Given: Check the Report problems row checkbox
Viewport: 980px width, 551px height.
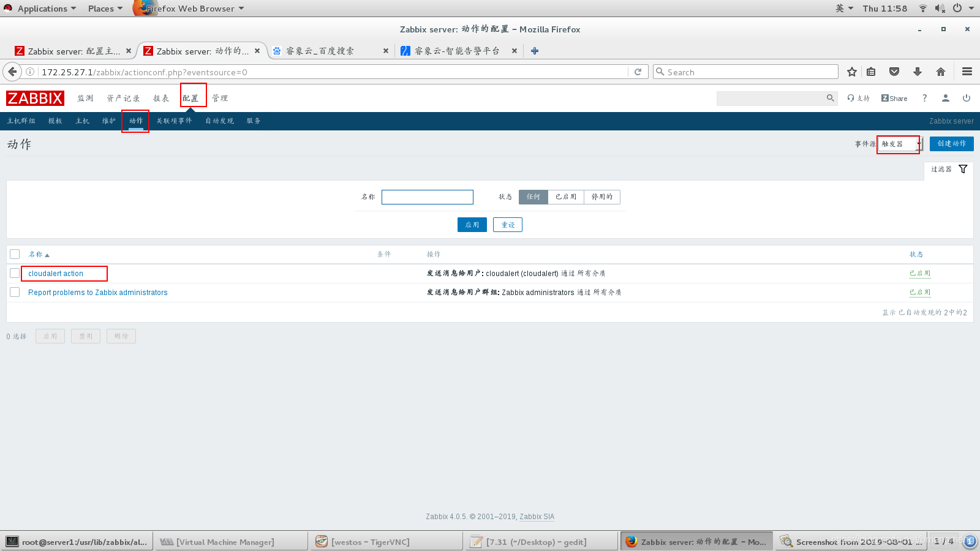Looking at the screenshot, I should coord(15,292).
